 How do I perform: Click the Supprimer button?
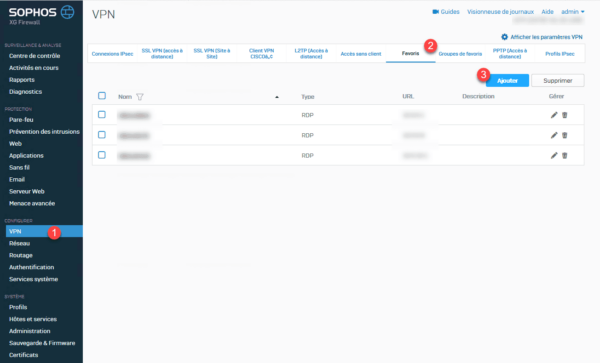[x=558, y=81]
